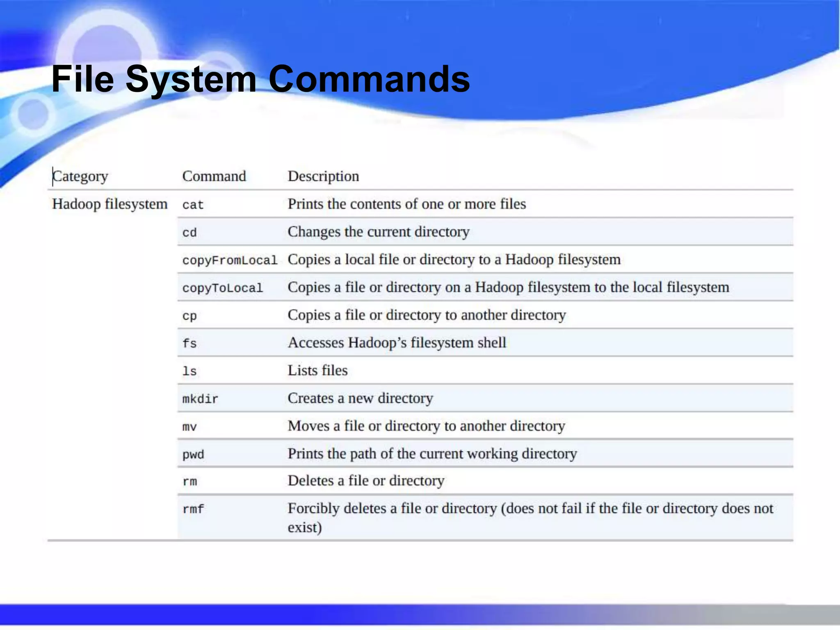840x630 pixels.
Task: Click 'Forcibly deletes a file or directory' description
Action: click(530, 518)
